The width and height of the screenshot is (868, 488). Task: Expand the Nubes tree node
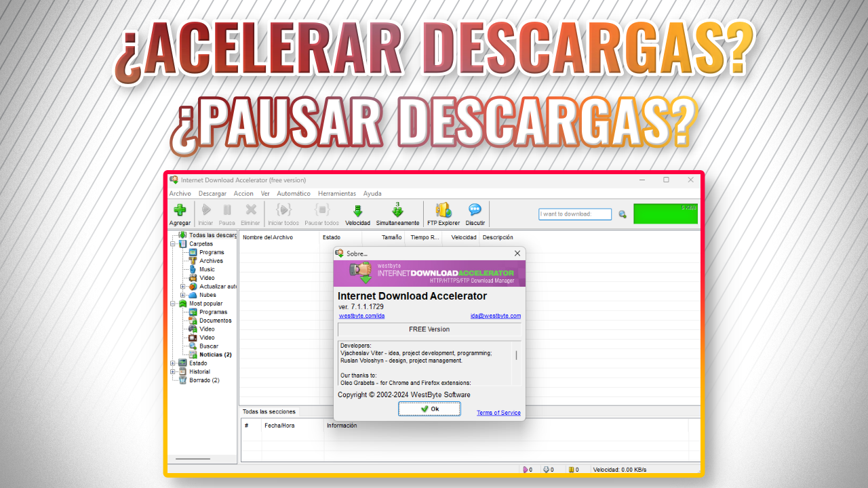pyautogui.click(x=183, y=295)
